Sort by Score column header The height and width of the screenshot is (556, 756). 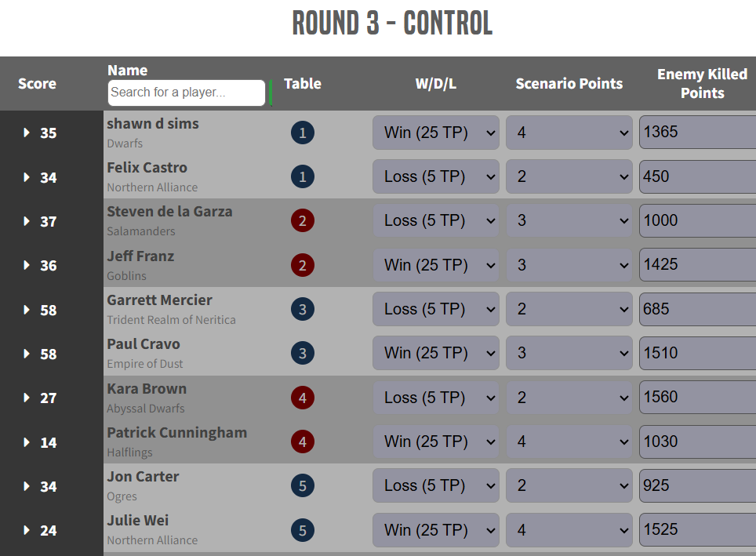38,83
